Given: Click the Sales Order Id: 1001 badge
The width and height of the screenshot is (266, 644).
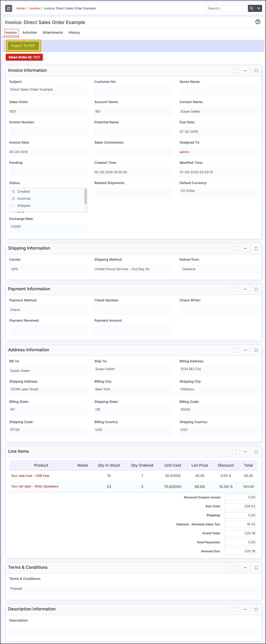Looking at the screenshot, I should coord(24,57).
